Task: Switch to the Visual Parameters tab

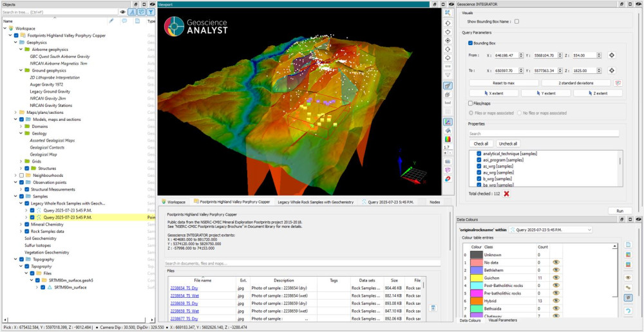Action: pos(502,320)
